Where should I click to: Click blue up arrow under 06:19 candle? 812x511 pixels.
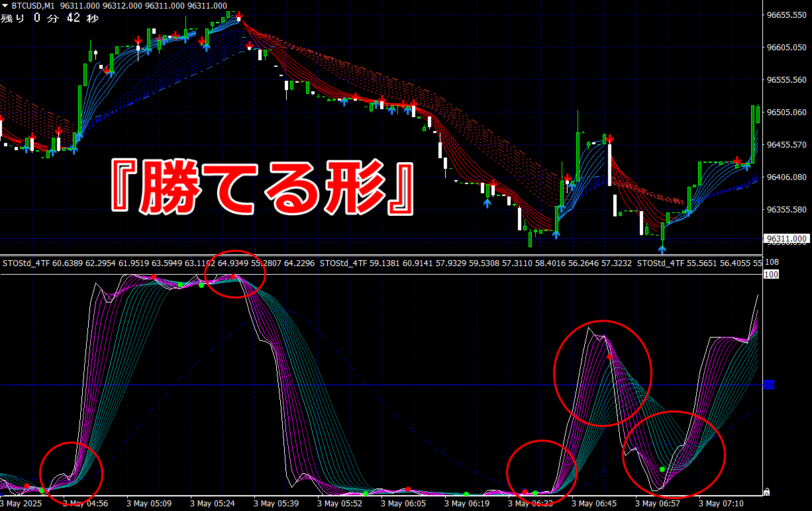487,203
